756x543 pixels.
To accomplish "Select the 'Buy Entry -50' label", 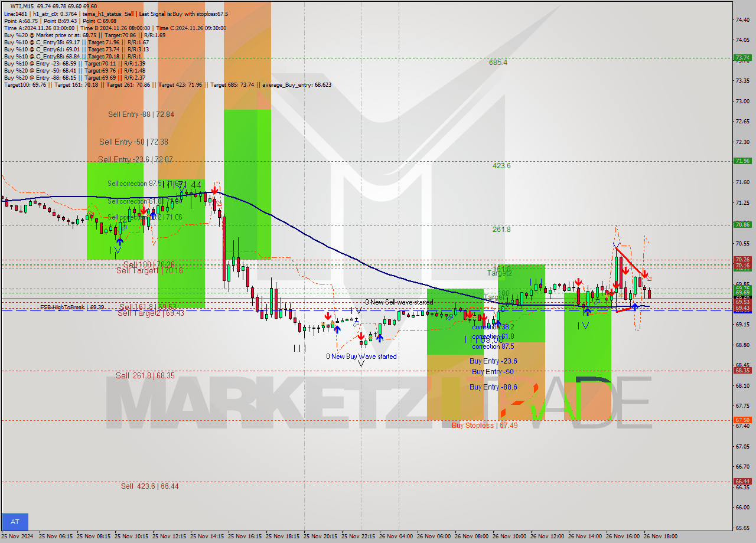I will click(x=493, y=372).
